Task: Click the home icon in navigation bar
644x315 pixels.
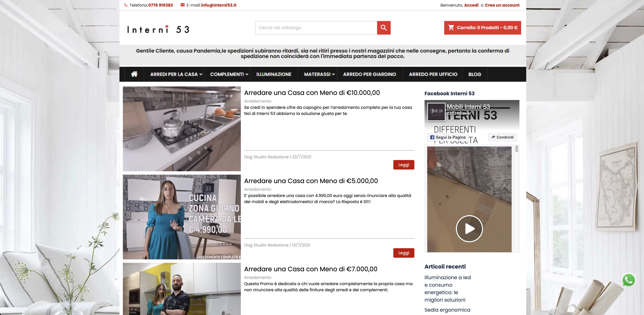Action: tap(134, 74)
